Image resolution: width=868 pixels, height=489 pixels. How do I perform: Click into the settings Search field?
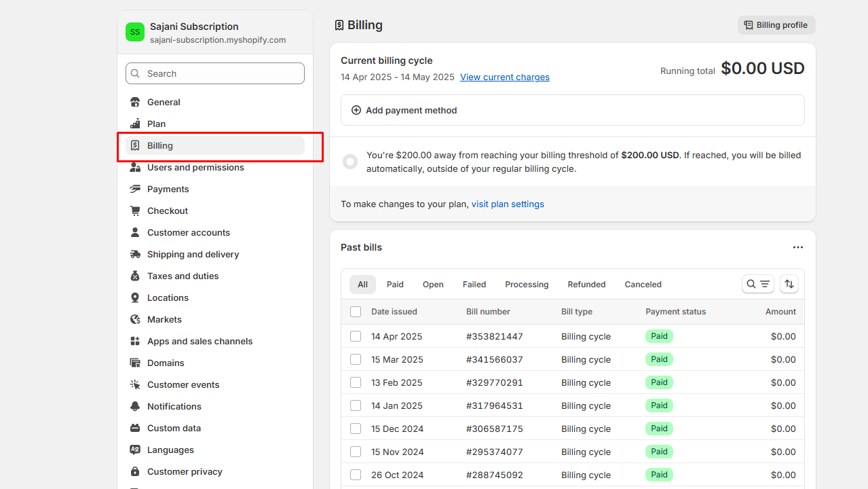(x=215, y=73)
